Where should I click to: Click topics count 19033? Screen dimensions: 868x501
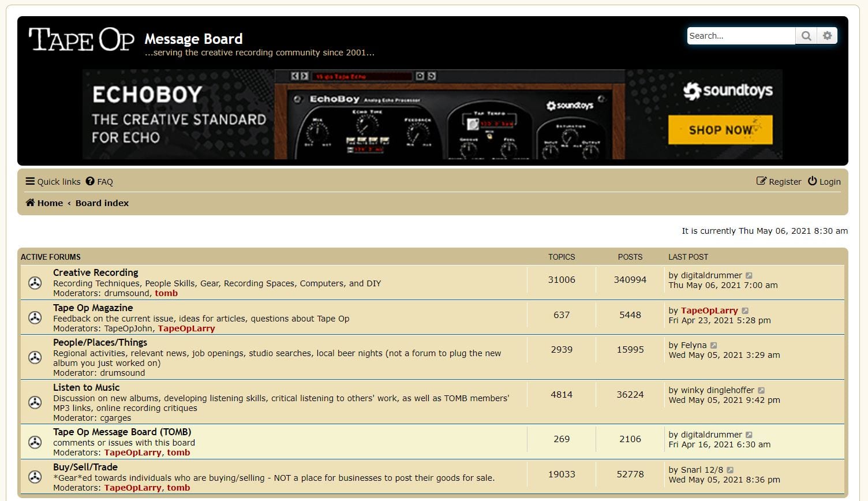(562, 474)
